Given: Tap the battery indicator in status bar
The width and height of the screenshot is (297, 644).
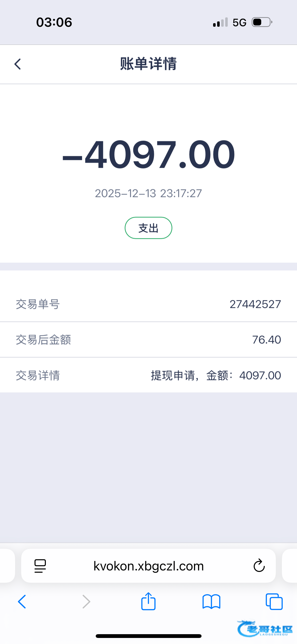Looking at the screenshot, I should pyautogui.click(x=262, y=22).
